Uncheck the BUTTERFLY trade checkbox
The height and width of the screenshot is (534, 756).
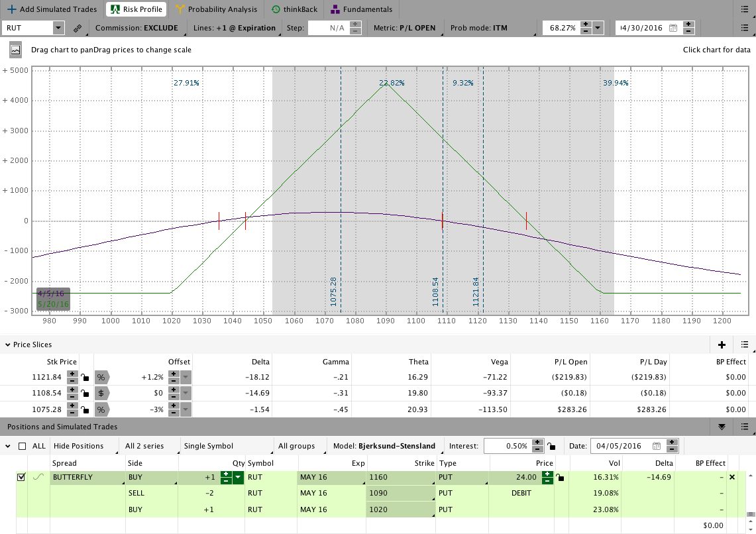point(21,477)
